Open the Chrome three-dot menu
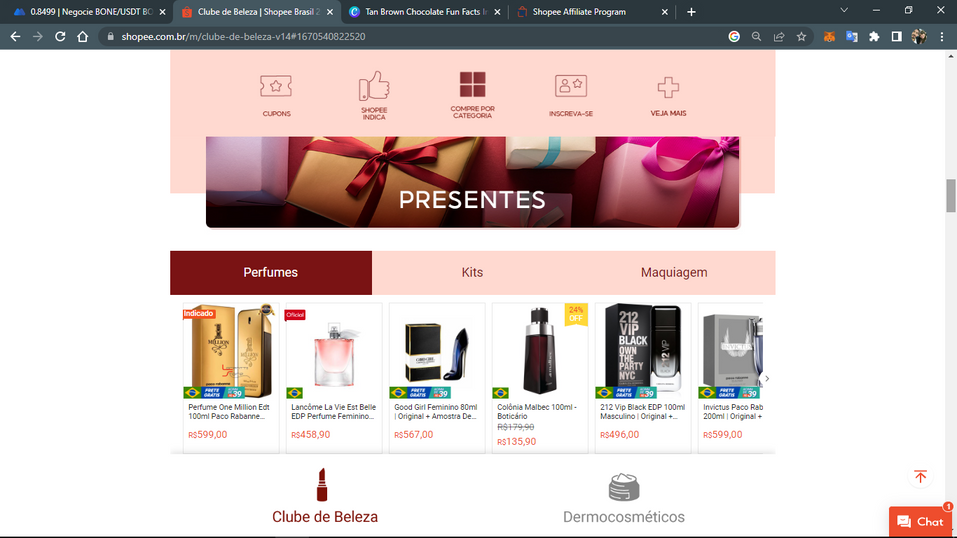Viewport: 957px width, 538px height. (x=942, y=37)
